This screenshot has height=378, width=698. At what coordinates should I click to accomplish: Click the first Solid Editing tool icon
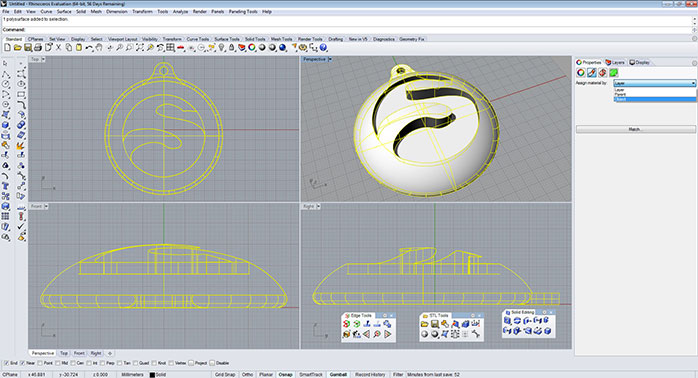tap(507, 320)
